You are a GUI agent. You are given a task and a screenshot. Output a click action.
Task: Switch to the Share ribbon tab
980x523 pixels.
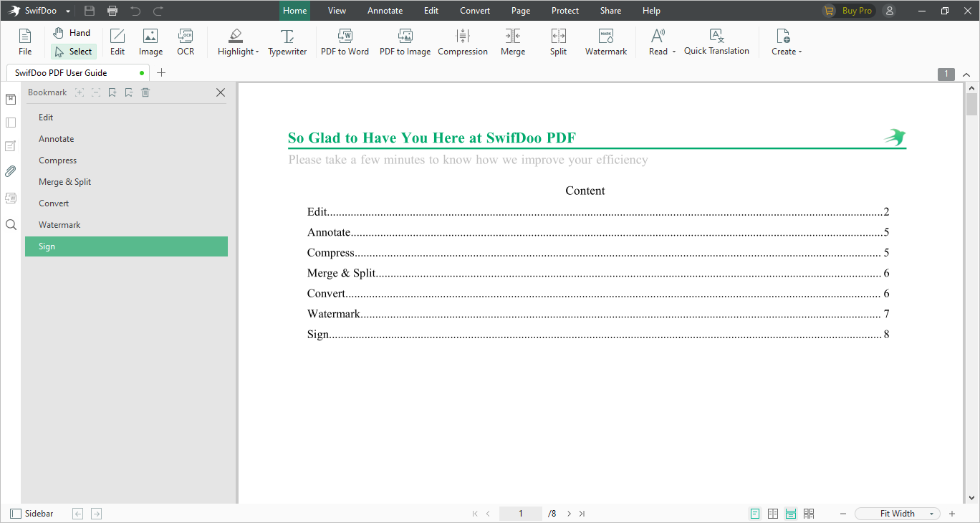611,11
